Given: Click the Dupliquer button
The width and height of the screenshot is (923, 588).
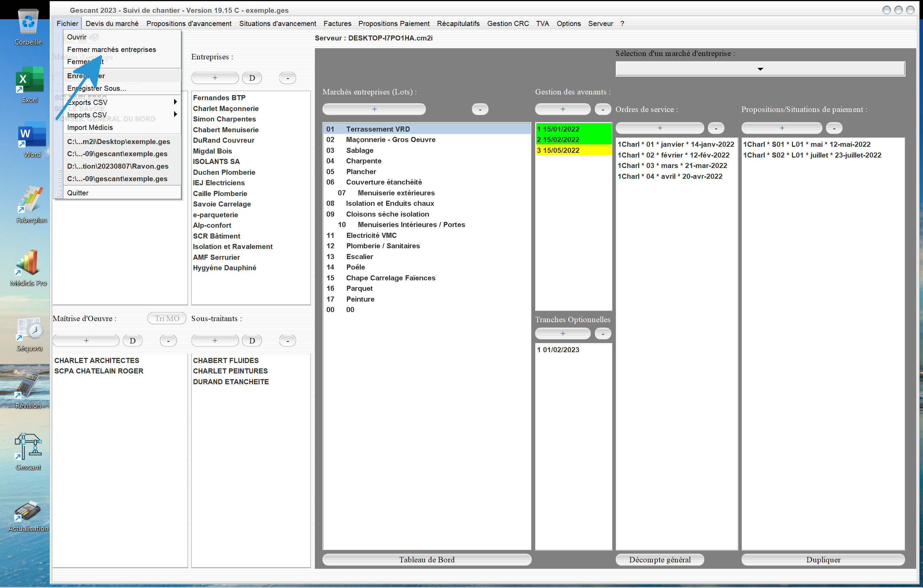Looking at the screenshot, I should [x=823, y=560].
